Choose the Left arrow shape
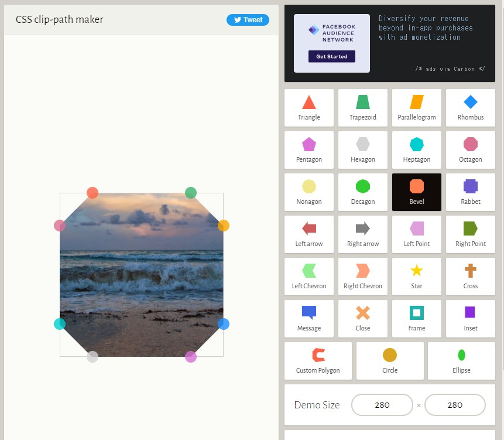The width and height of the screenshot is (504, 440). [x=309, y=234]
